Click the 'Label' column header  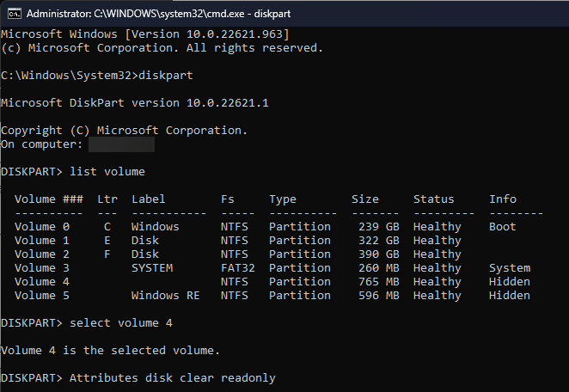148,199
